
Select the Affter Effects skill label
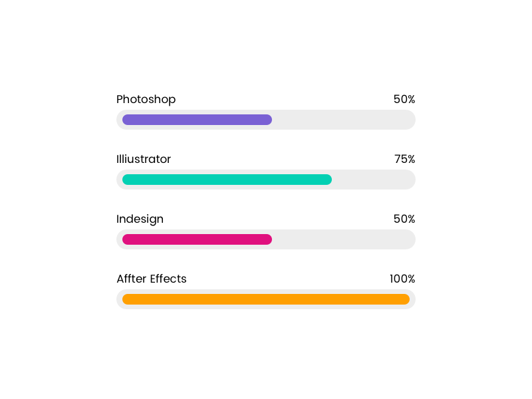(152, 279)
